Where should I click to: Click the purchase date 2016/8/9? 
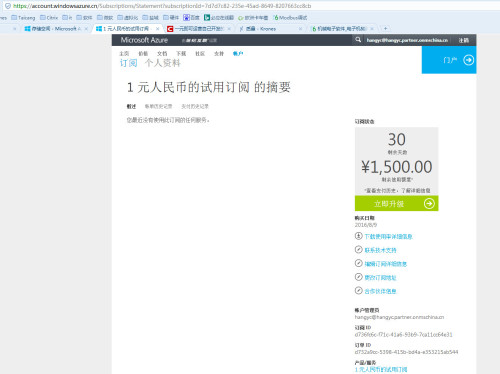tap(366, 225)
